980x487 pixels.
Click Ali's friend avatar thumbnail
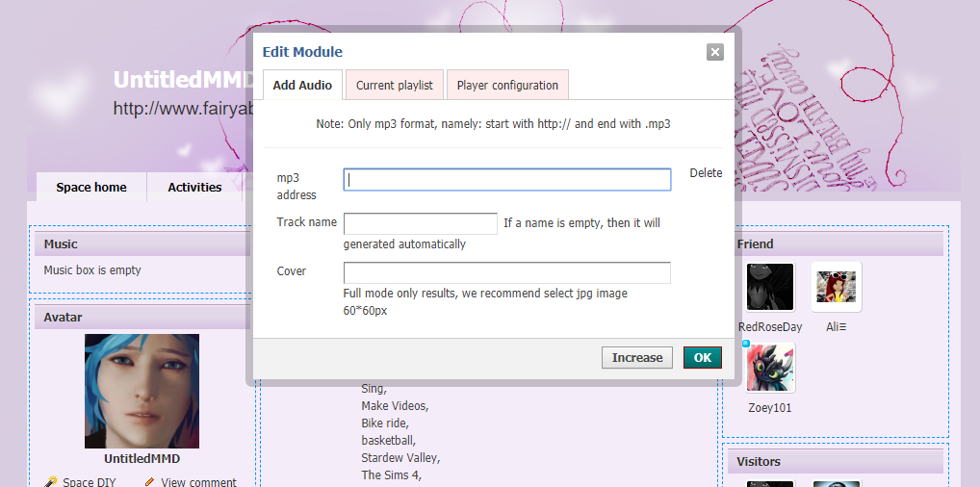coord(836,287)
